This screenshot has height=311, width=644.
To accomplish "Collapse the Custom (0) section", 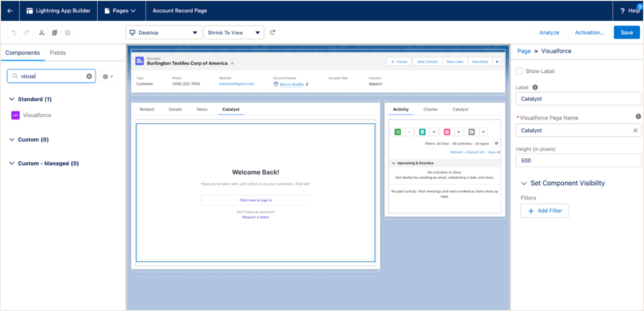I will point(11,139).
